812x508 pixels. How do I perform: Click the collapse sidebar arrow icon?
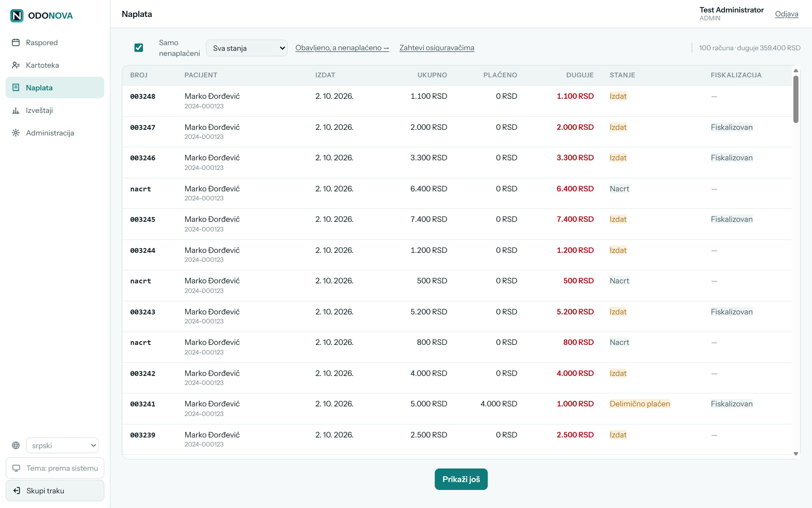point(16,491)
